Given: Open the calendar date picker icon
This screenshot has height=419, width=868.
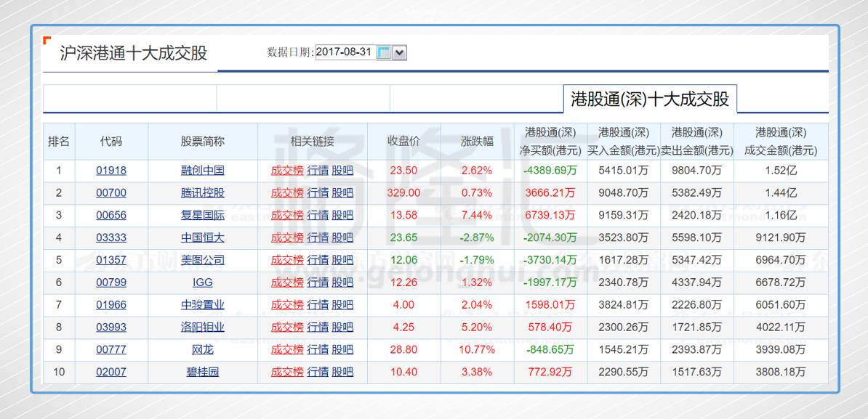Looking at the screenshot, I should coord(383,52).
